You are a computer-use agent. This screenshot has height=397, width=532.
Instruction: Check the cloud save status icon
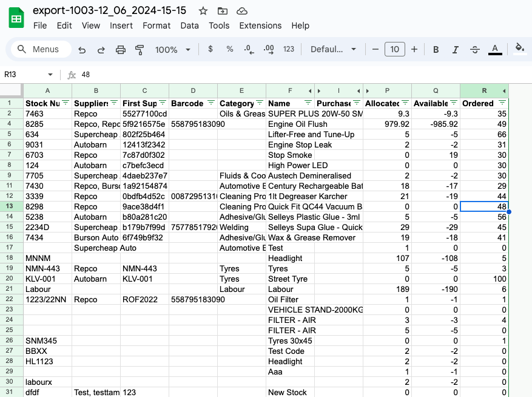click(x=242, y=11)
